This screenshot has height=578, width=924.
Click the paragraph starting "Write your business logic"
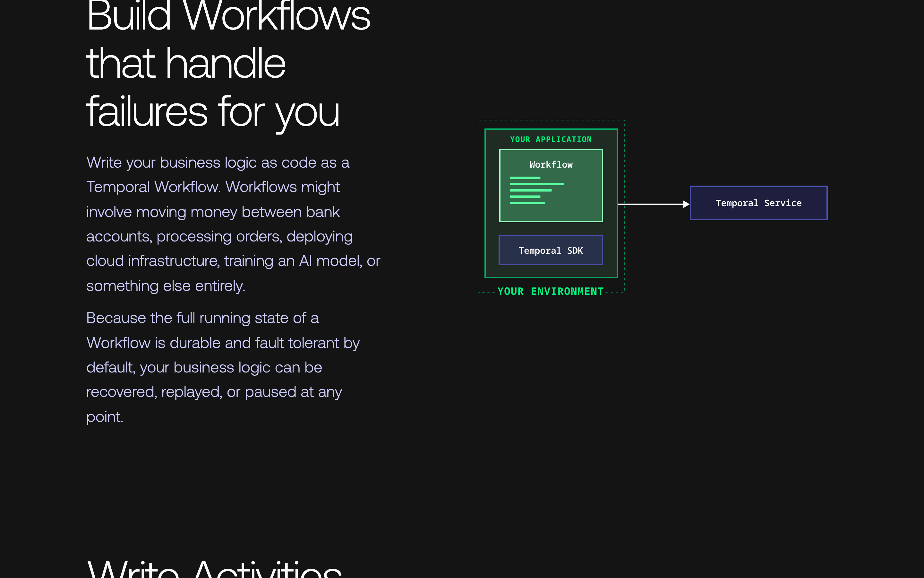click(233, 224)
